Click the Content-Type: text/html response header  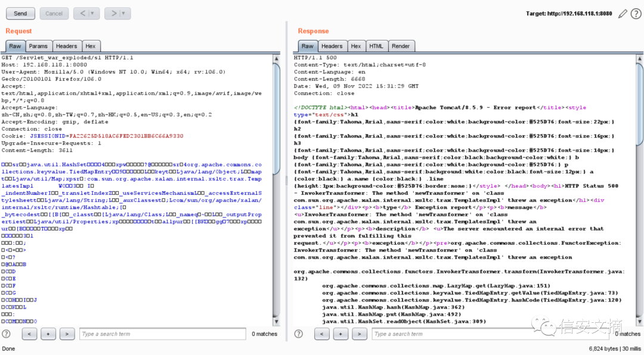[360, 64]
